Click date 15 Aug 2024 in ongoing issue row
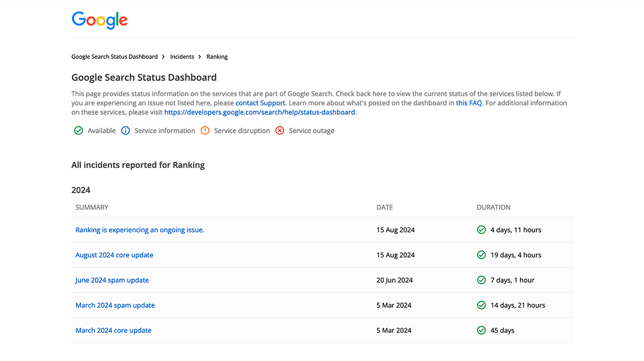 (x=396, y=230)
